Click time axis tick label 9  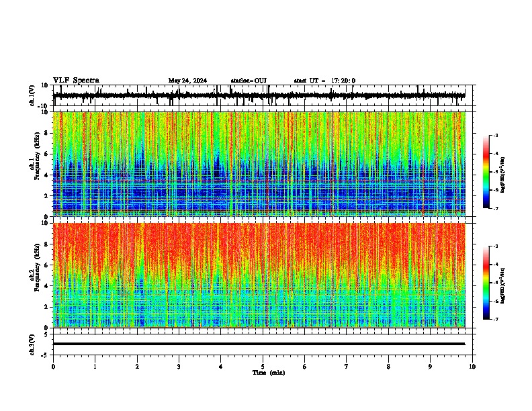430,367
